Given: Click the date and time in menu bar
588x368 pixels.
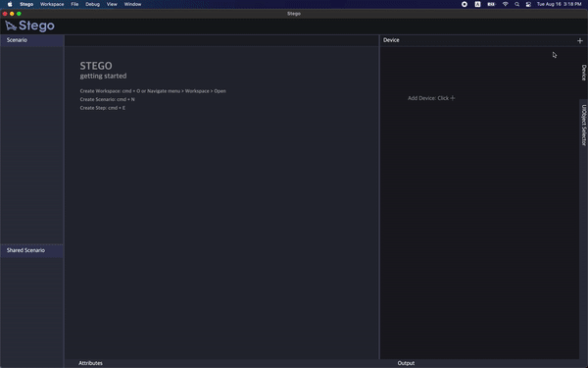Looking at the screenshot, I should [559, 4].
